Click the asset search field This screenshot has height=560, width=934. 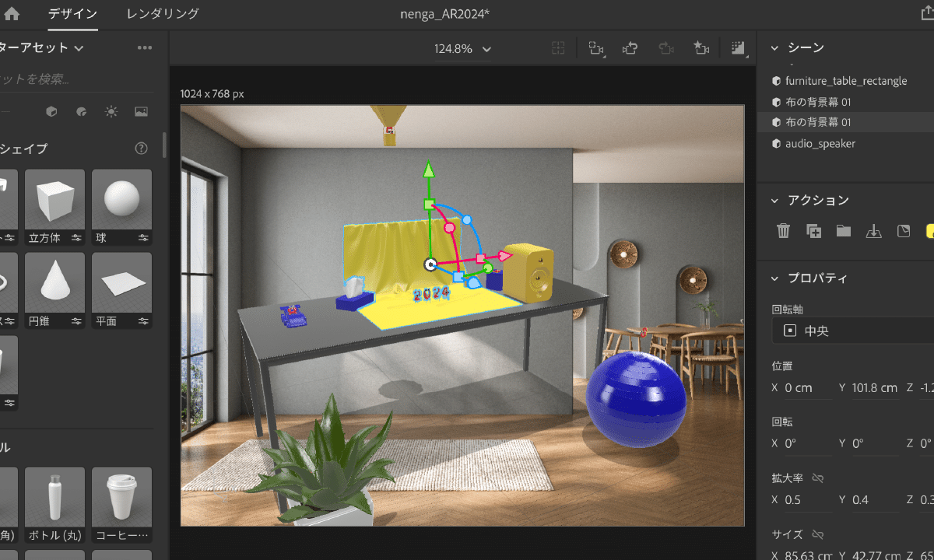click(76, 79)
